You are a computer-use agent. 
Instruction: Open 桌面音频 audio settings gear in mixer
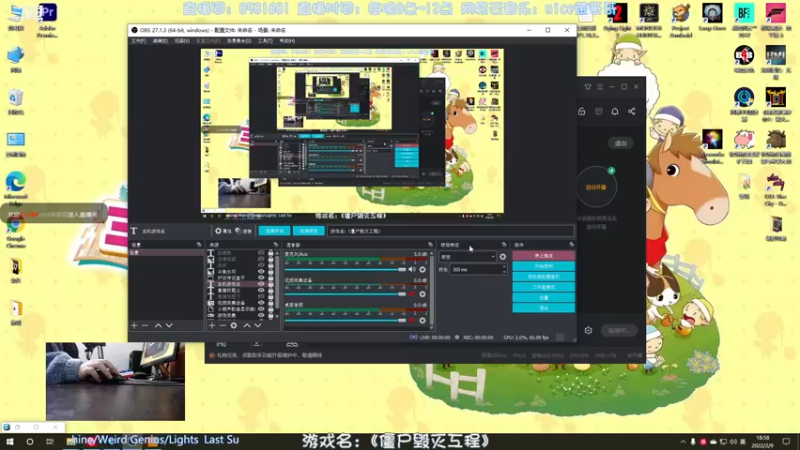(422, 320)
